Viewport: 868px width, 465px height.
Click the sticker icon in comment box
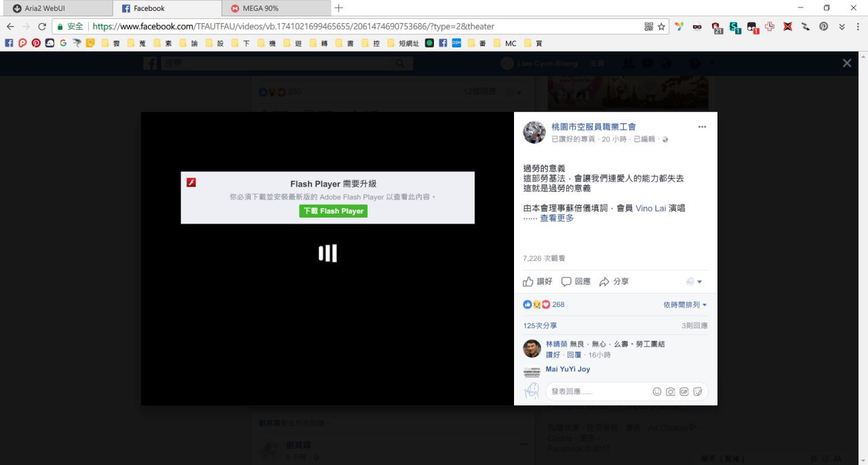pyautogui.click(x=698, y=392)
